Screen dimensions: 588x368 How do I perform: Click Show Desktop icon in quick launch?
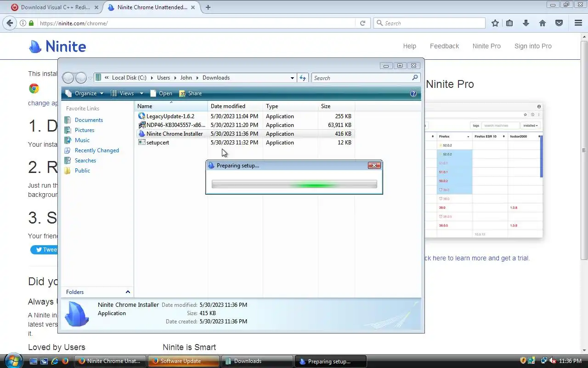(x=34, y=361)
